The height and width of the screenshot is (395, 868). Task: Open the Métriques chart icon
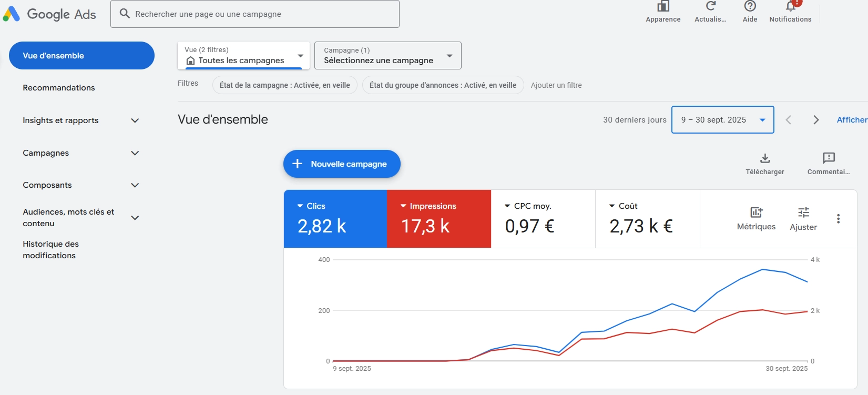point(756,212)
